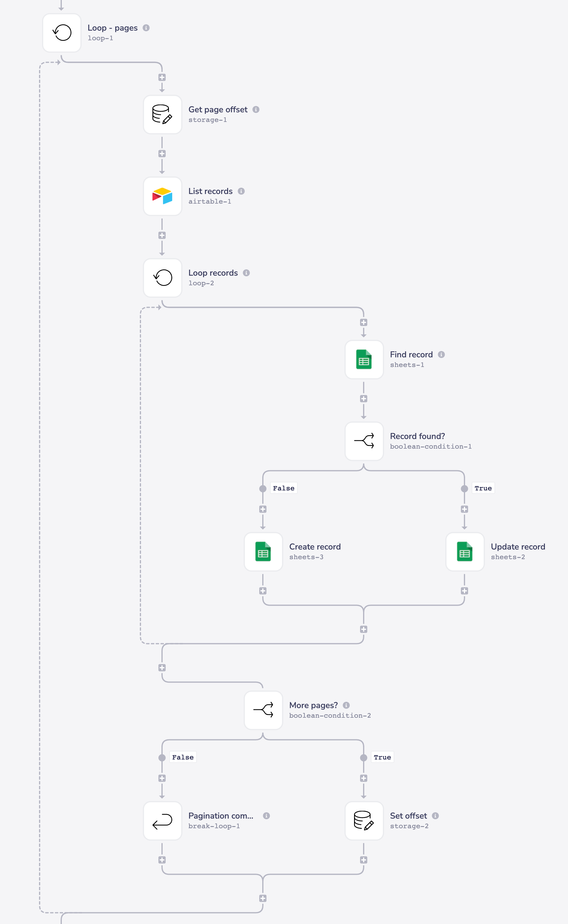Open the Create record Sheets step
The image size is (568, 924).
263,552
